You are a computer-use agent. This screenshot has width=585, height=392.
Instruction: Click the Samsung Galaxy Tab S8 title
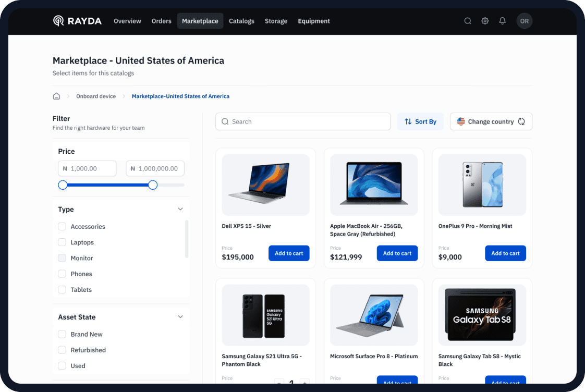tap(479, 360)
